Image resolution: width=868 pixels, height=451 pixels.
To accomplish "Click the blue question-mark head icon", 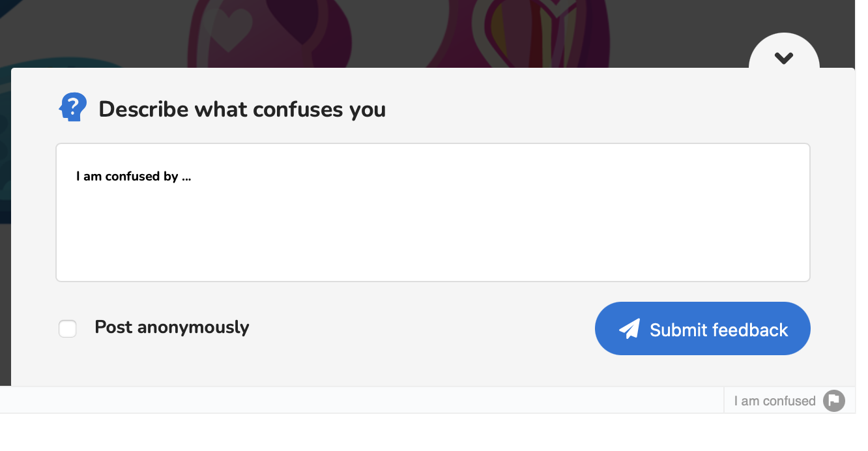I will click(73, 107).
